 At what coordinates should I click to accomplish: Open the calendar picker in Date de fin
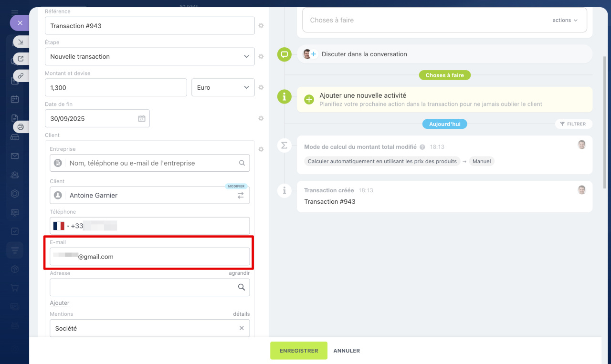[x=141, y=119]
